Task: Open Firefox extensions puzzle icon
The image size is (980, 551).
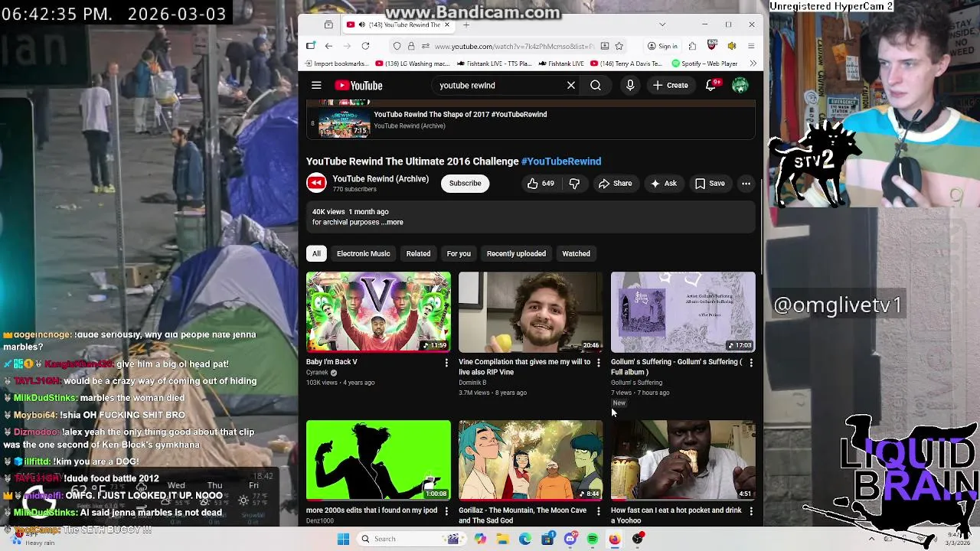Action: coord(692,46)
